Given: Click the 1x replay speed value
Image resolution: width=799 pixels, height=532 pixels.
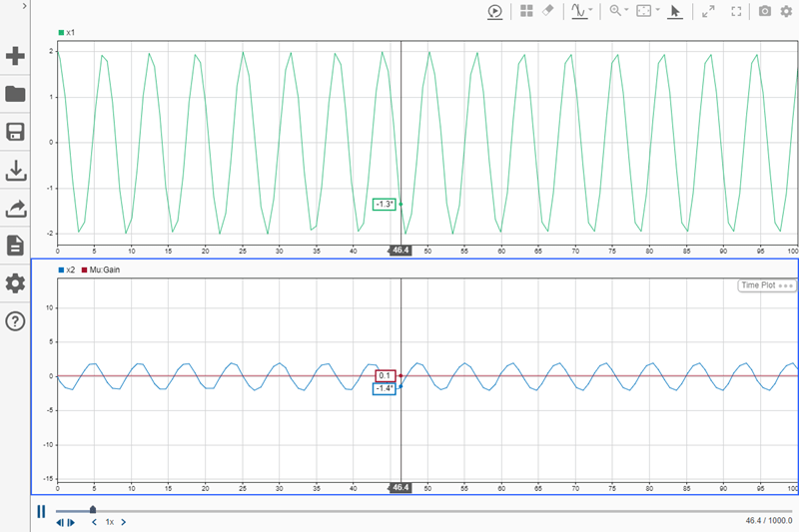Looking at the screenshot, I should [110, 522].
